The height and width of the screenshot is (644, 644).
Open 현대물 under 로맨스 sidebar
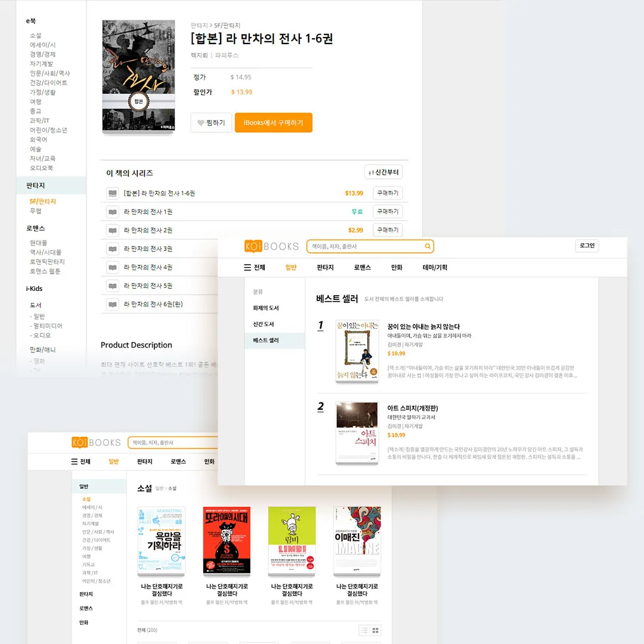click(39, 243)
